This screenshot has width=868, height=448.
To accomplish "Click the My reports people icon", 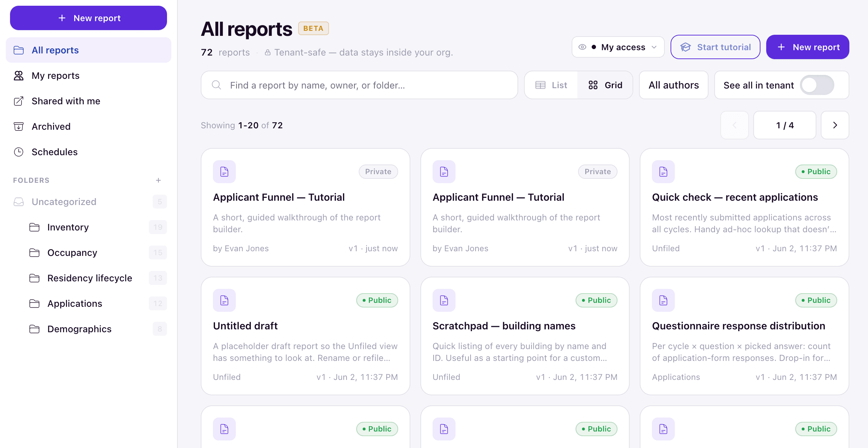I will (x=19, y=76).
